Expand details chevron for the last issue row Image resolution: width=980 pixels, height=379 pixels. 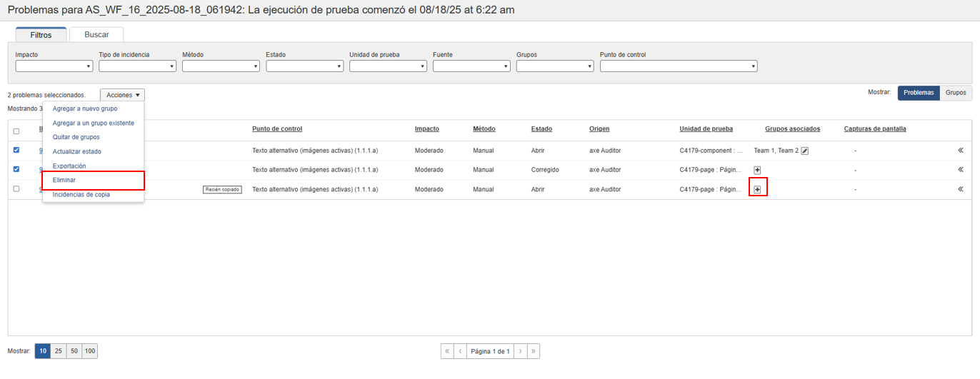click(x=961, y=189)
